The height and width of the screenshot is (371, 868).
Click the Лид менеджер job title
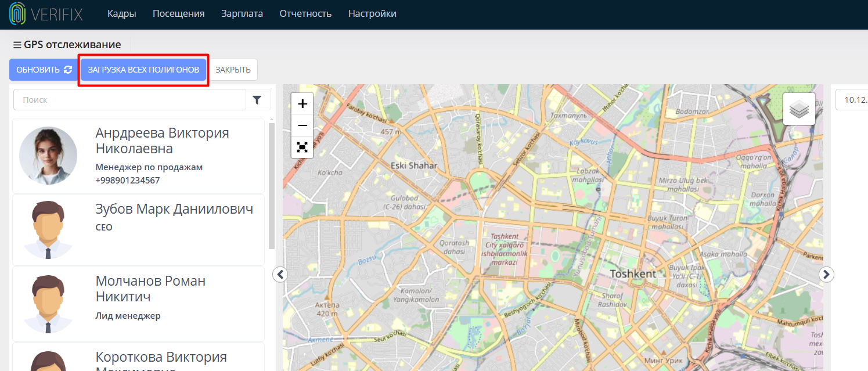[x=128, y=316]
